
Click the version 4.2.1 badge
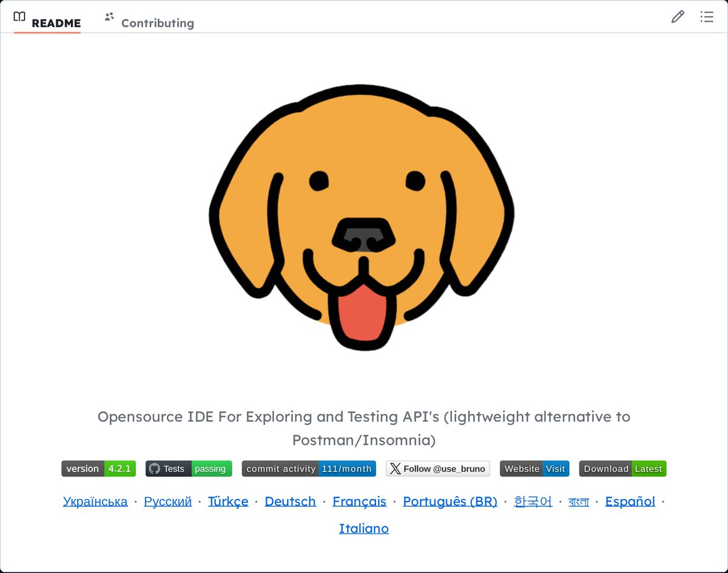[x=99, y=469]
